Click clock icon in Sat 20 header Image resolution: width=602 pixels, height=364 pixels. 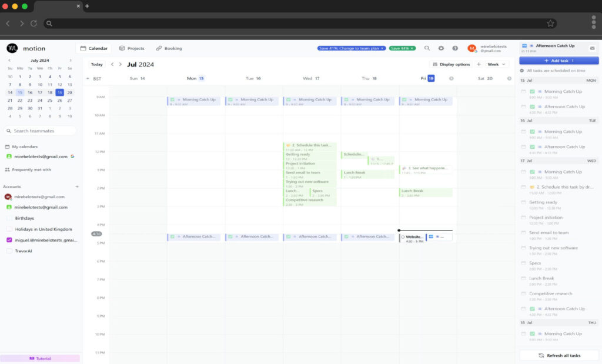point(509,78)
